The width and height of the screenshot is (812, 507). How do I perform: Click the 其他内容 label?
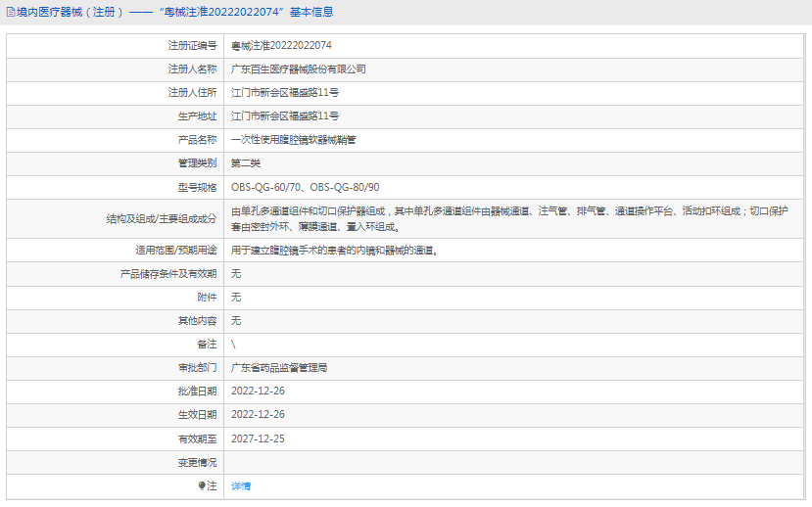tap(197, 321)
